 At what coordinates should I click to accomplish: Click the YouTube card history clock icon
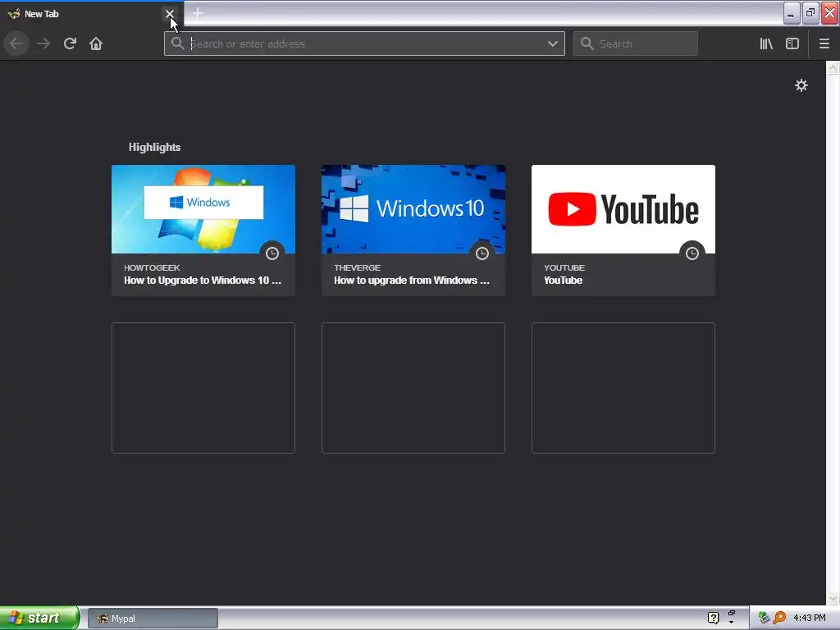(x=692, y=253)
